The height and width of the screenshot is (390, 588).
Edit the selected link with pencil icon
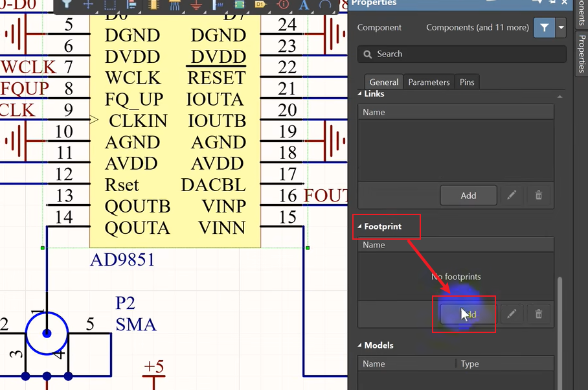512,195
